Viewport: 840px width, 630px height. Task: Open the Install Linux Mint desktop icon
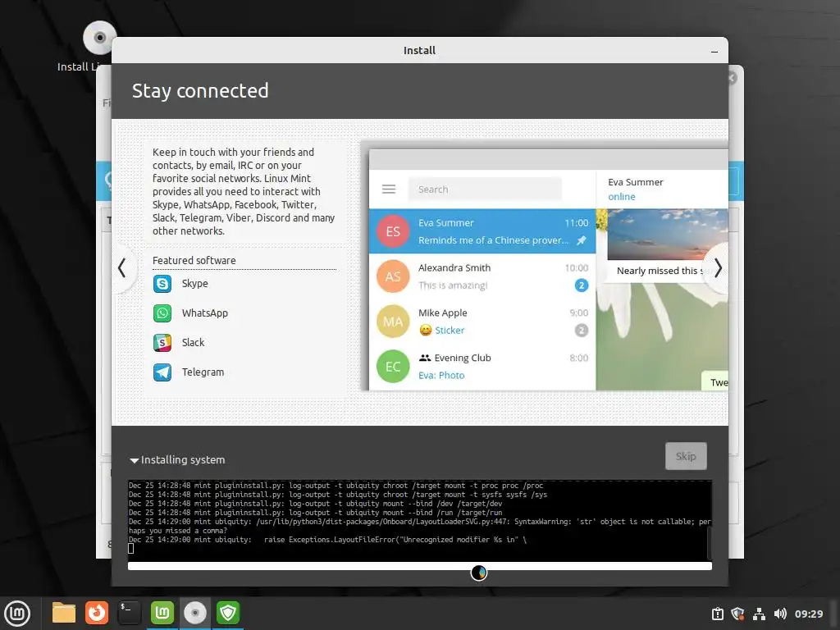[x=99, y=38]
